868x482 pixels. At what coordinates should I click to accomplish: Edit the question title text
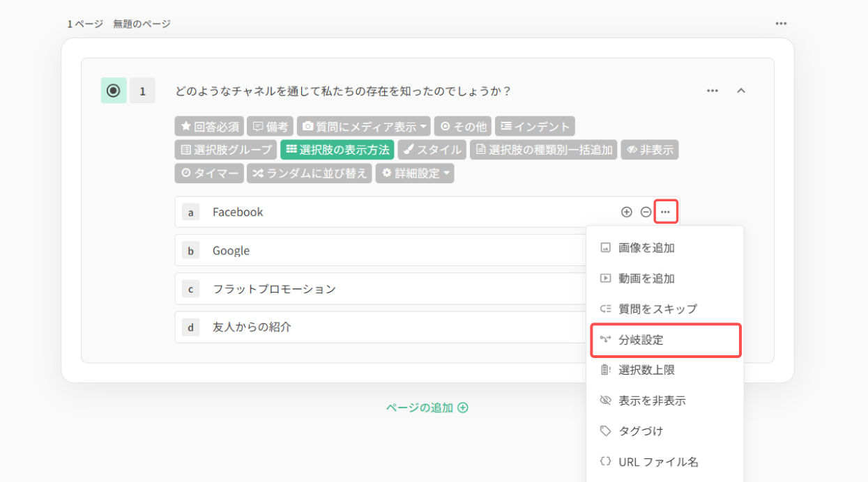click(x=343, y=91)
